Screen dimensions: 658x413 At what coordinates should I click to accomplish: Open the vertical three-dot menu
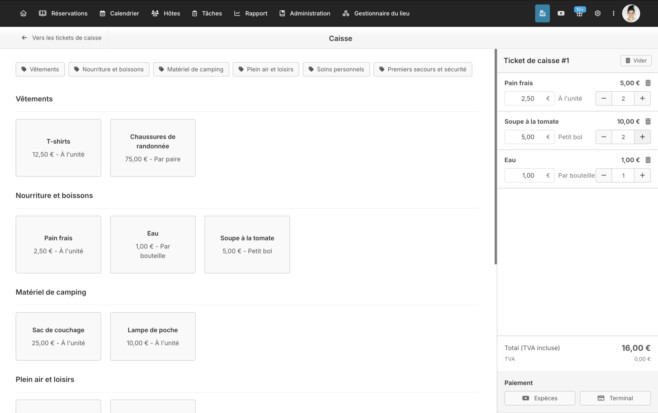[x=613, y=13]
